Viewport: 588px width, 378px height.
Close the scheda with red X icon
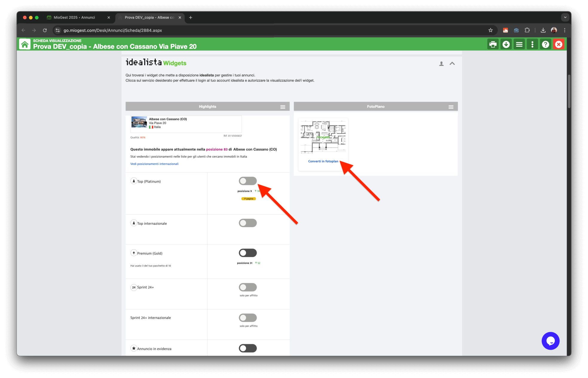click(x=559, y=45)
